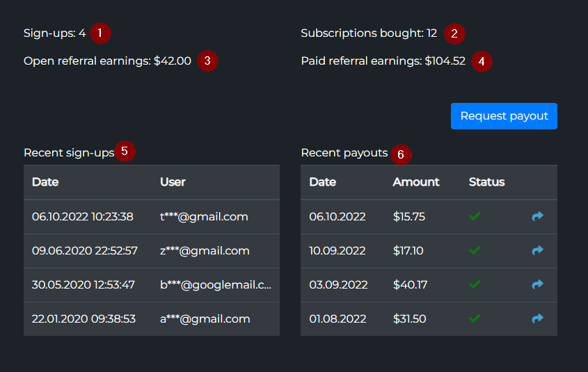Click green status checkmark for 10.09.2022
Screen dimensions: 588x372
tap(475, 250)
